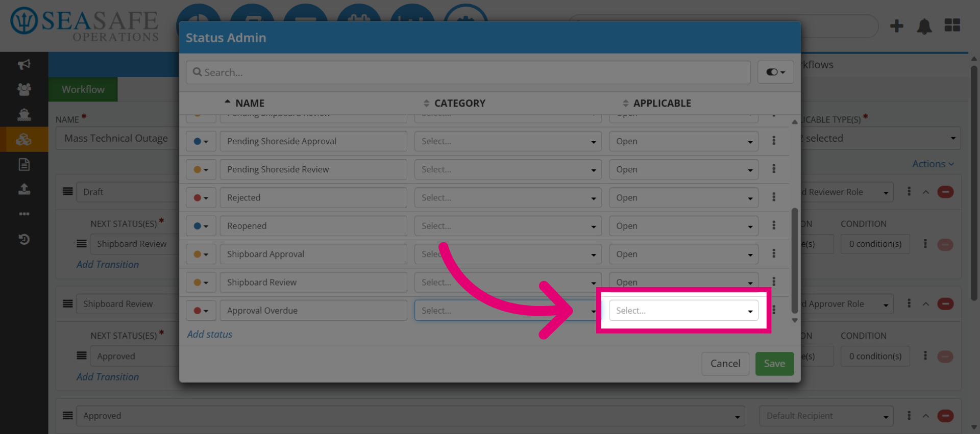The height and width of the screenshot is (434, 980).
Task: Toggle the status visibility filter switch
Action: click(775, 72)
